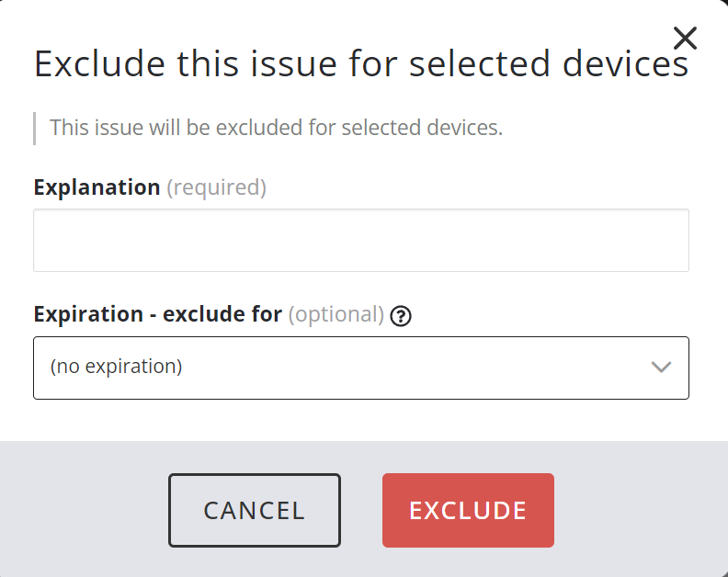Click the dialog title heading text
The image size is (728, 577).
pos(360,64)
